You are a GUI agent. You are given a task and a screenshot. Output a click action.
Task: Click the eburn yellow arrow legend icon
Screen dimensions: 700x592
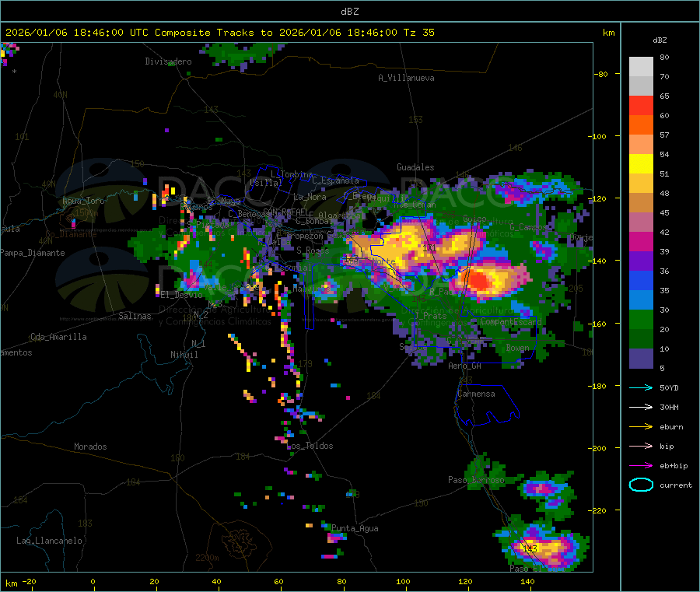pos(641,427)
